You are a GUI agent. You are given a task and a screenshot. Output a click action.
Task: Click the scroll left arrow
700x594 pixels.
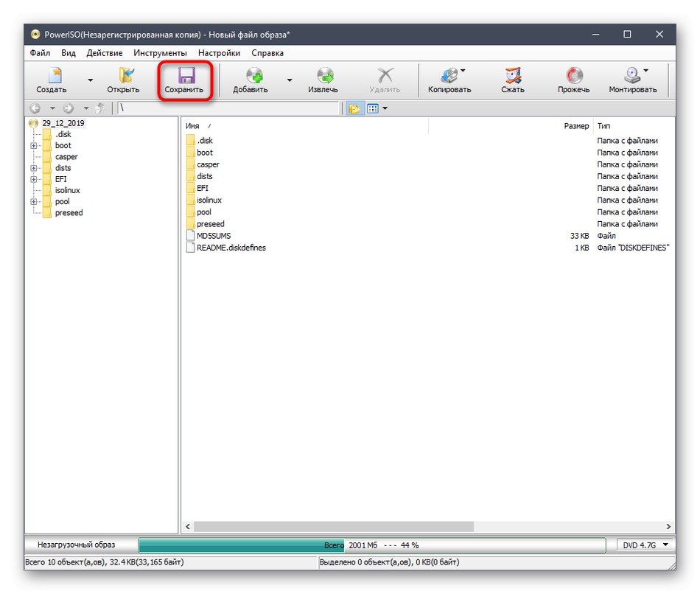(x=188, y=526)
